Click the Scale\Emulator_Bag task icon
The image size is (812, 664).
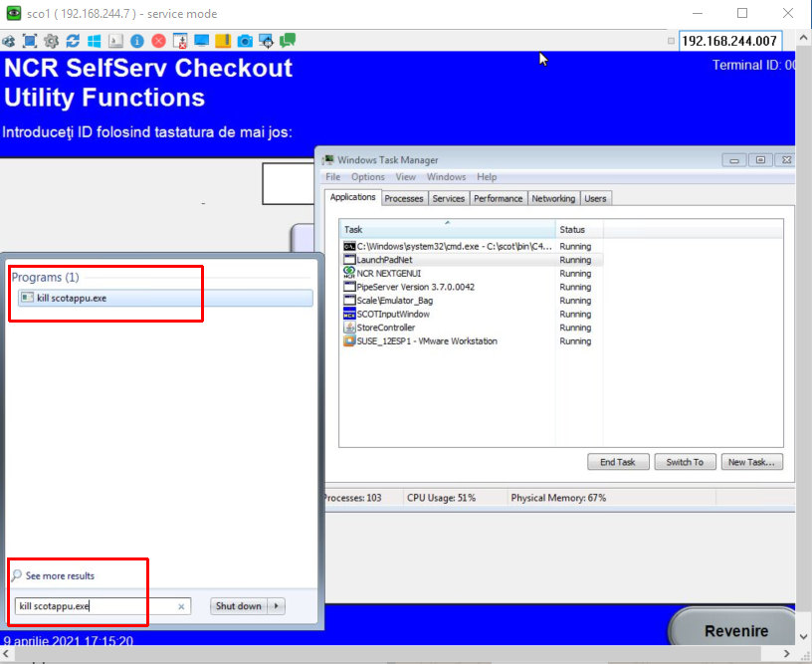(349, 301)
